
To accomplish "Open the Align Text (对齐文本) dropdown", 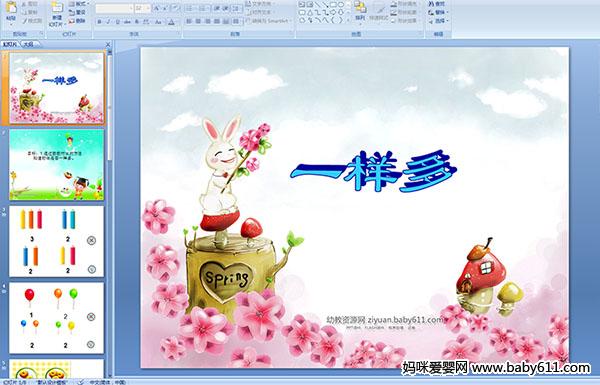I will pos(259,12).
